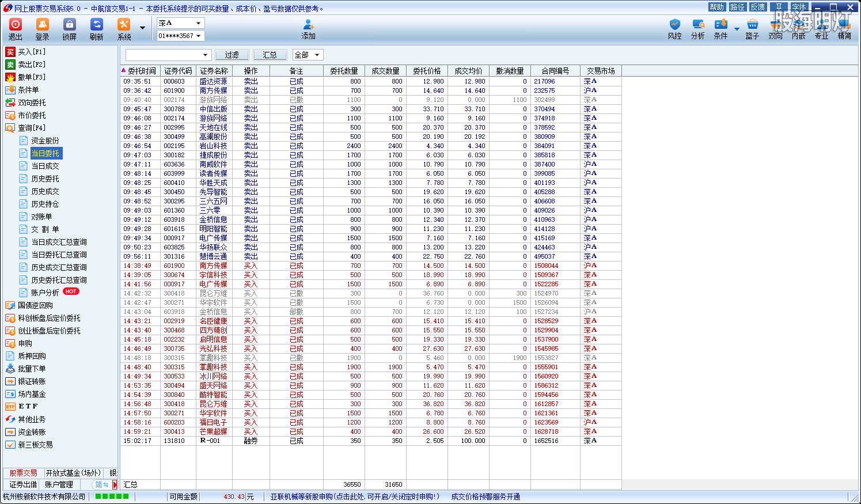Open 批量下单 in the sidebar

point(26,369)
